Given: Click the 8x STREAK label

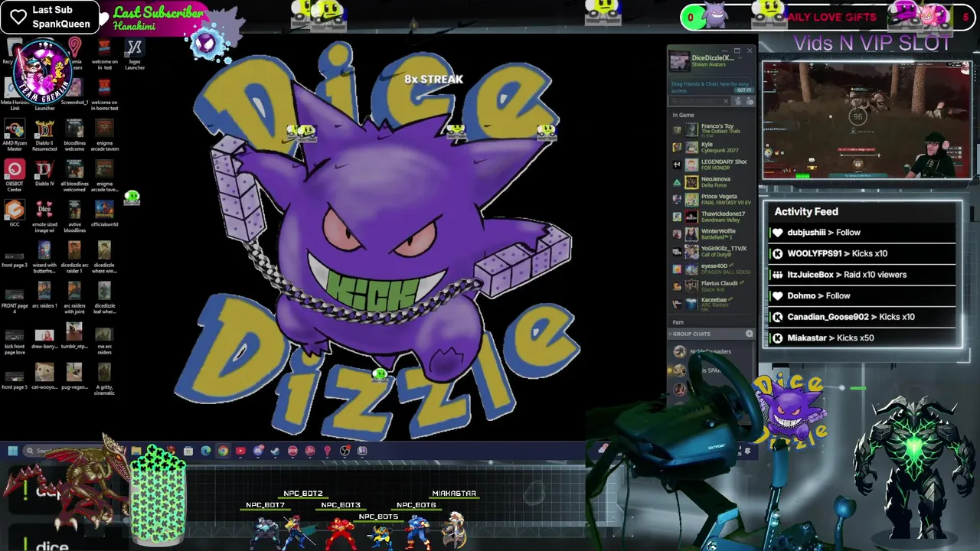Looking at the screenshot, I should (433, 79).
